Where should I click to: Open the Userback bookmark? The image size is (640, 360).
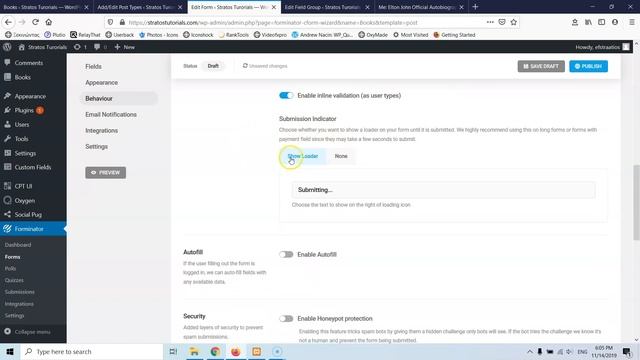tap(120, 35)
